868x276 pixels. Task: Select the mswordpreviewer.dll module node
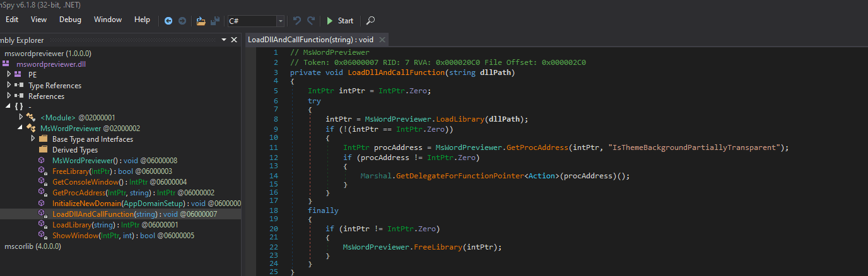[x=50, y=64]
